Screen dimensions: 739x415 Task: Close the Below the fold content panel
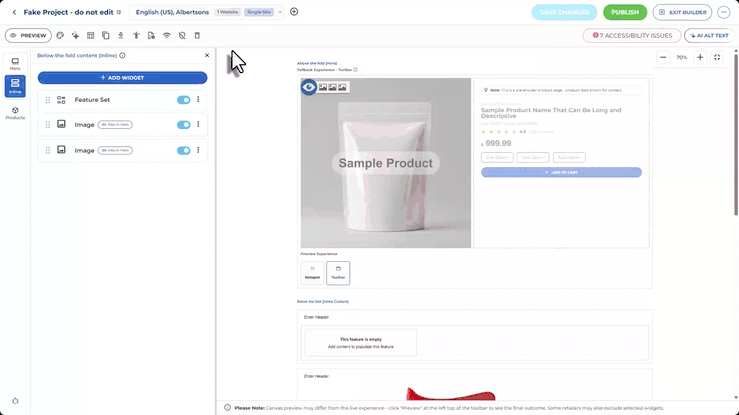[x=207, y=55]
